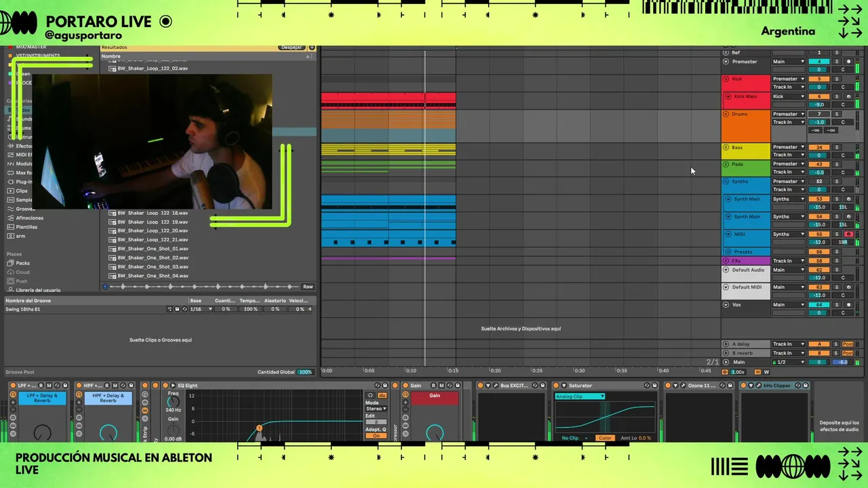Viewport: 868px width, 488px height.
Task: Toggle the Bass track activator 34
Action: [818, 147]
